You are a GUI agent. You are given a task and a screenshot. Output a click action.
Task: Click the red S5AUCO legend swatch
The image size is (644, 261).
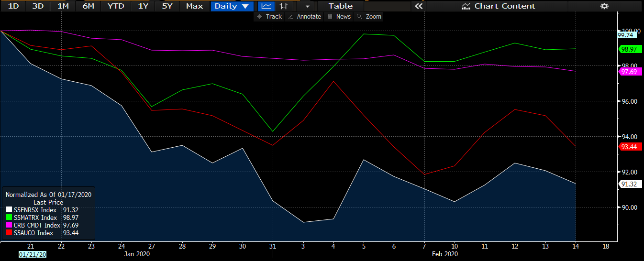coord(9,233)
